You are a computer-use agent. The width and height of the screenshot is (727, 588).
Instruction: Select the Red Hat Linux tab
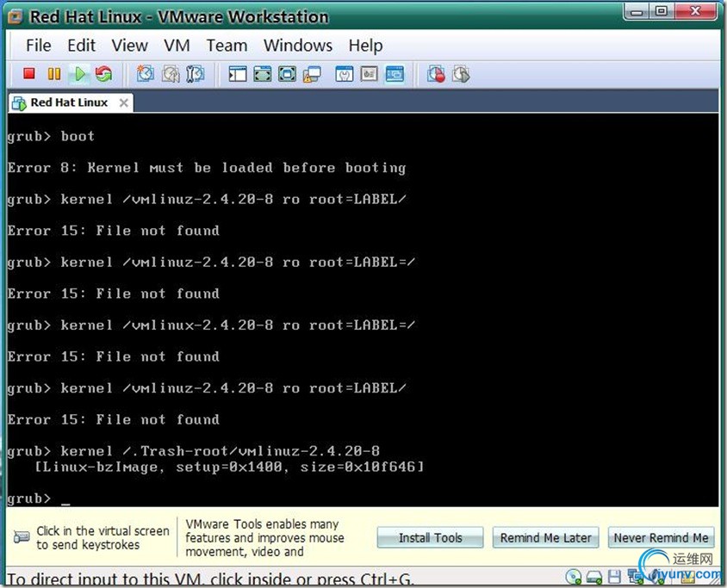(x=69, y=102)
